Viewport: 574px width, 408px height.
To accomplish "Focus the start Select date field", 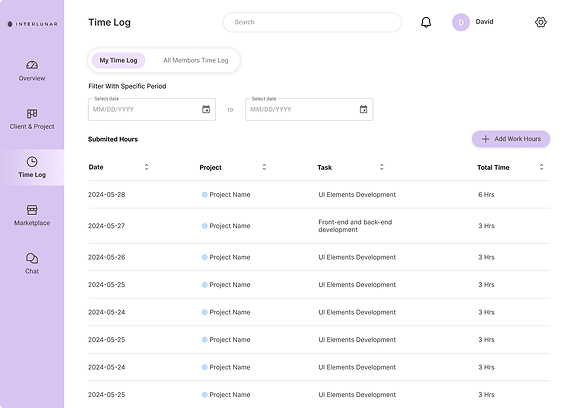I will point(152,109).
